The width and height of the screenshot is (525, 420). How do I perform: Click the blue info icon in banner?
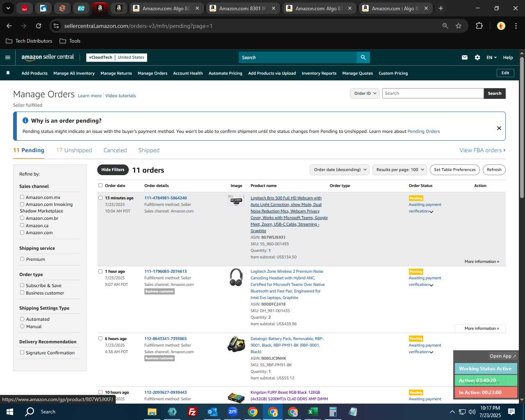point(25,121)
